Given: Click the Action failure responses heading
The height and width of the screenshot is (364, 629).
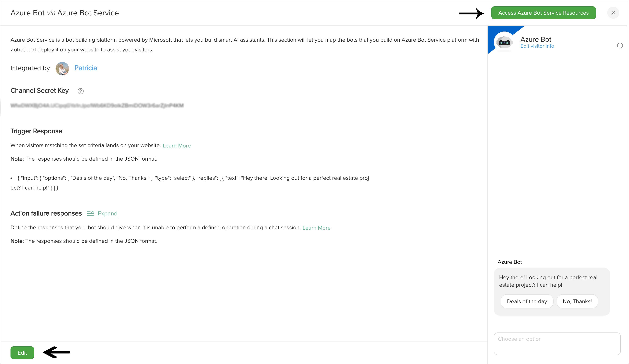Looking at the screenshot, I should 46,213.
